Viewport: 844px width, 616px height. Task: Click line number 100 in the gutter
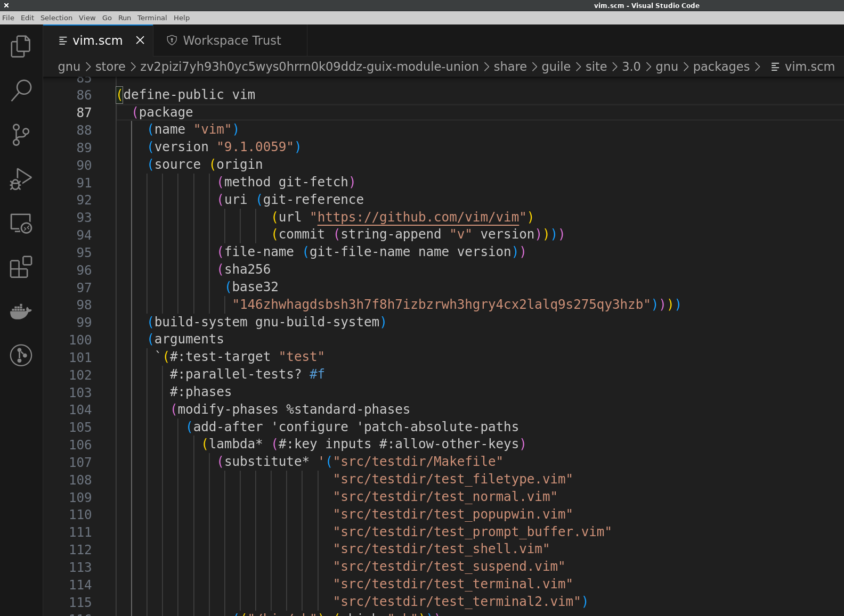tap(80, 340)
